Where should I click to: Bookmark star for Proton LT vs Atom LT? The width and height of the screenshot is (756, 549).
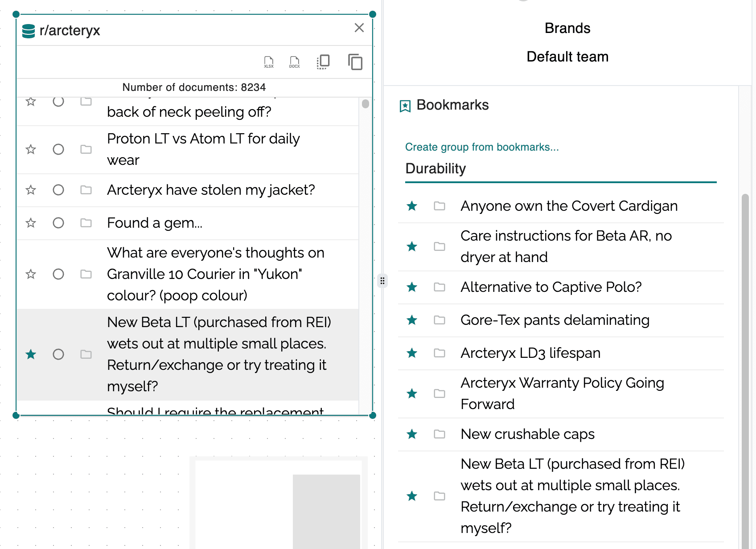tap(31, 149)
